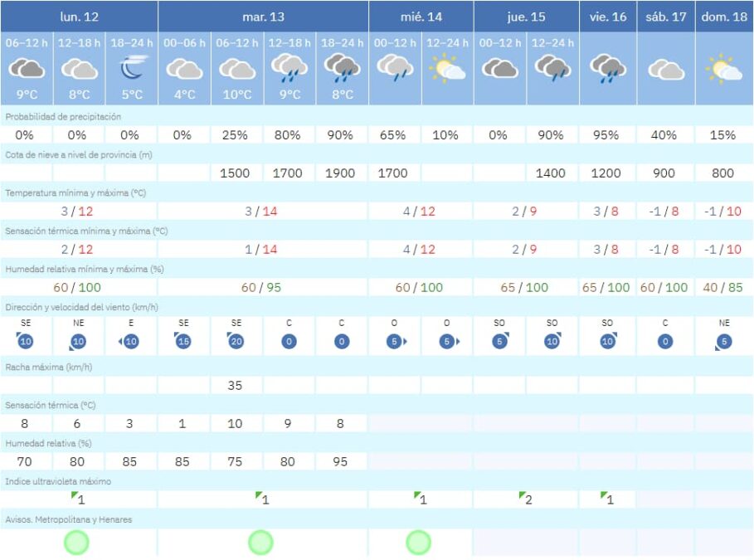Click the green warning circle under Monday
The width and height of the screenshot is (754, 560).
pos(76,541)
